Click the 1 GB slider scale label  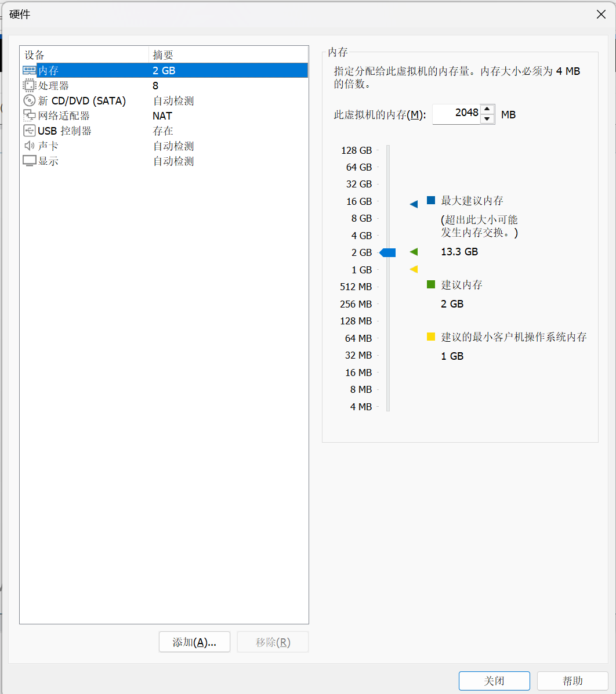click(x=361, y=270)
